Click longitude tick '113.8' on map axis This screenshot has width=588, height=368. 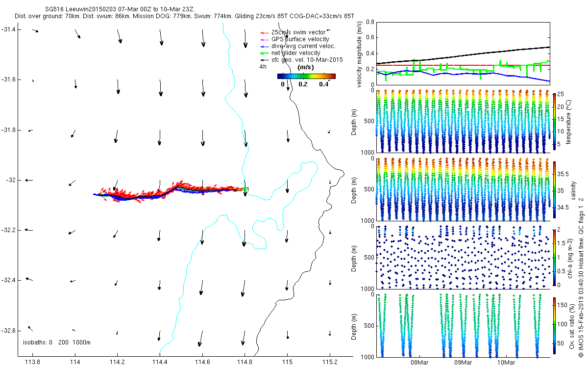click(32, 363)
